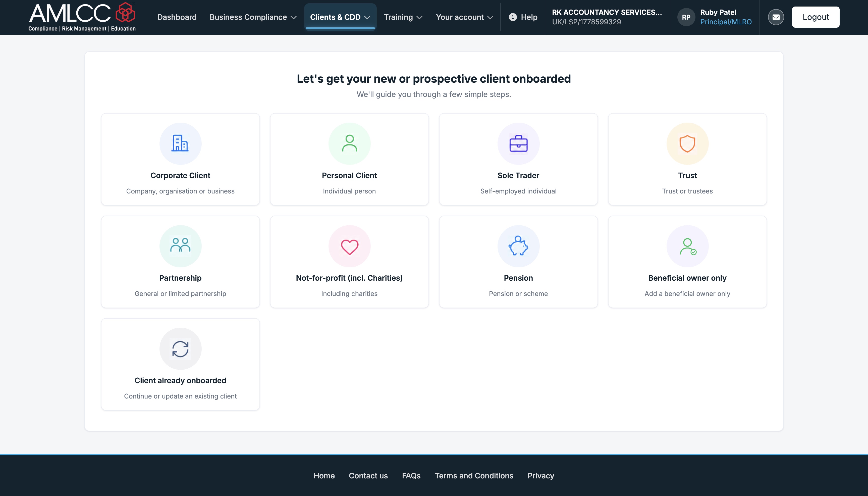The height and width of the screenshot is (496, 868).
Task: Click the Trust shield icon
Action: pos(687,143)
